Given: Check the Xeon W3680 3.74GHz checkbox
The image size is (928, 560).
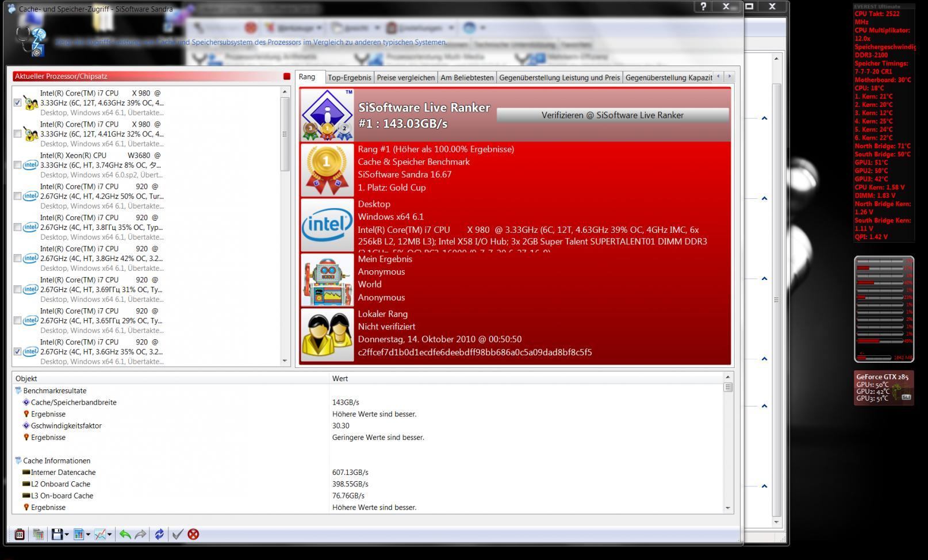Looking at the screenshot, I should (17, 165).
